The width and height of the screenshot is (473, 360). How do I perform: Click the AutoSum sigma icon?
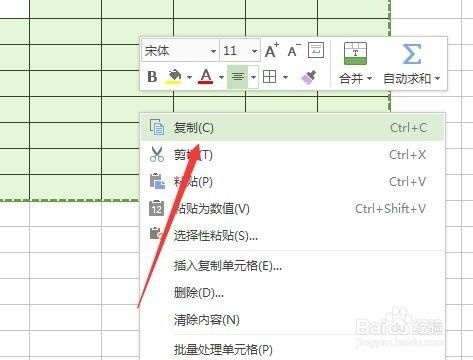click(x=412, y=54)
